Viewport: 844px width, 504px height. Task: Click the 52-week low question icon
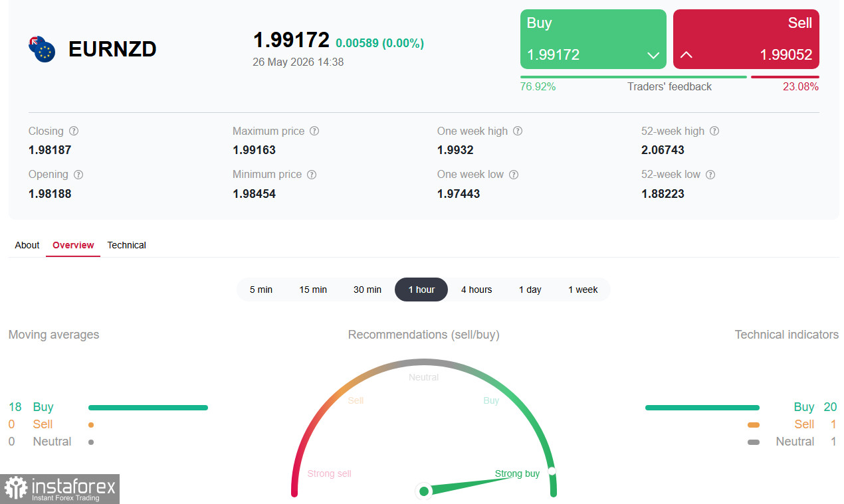point(710,175)
